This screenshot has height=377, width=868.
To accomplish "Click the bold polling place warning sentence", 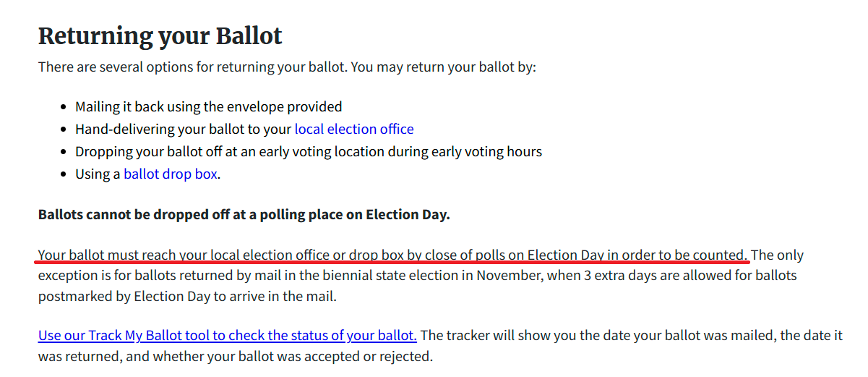I will pos(244,215).
